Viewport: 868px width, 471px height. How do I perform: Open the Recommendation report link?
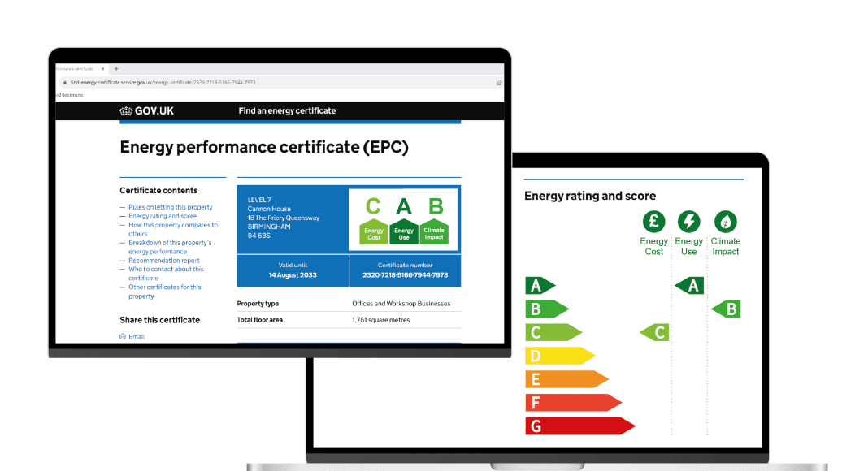163,261
